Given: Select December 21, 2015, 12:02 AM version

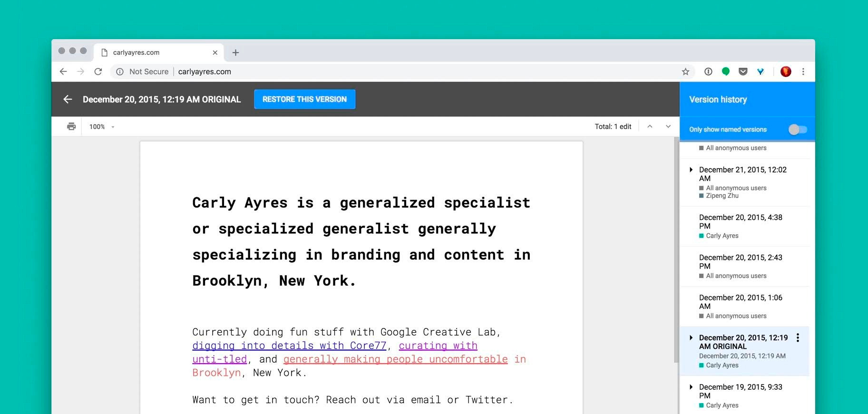Looking at the screenshot, I should [x=745, y=182].
